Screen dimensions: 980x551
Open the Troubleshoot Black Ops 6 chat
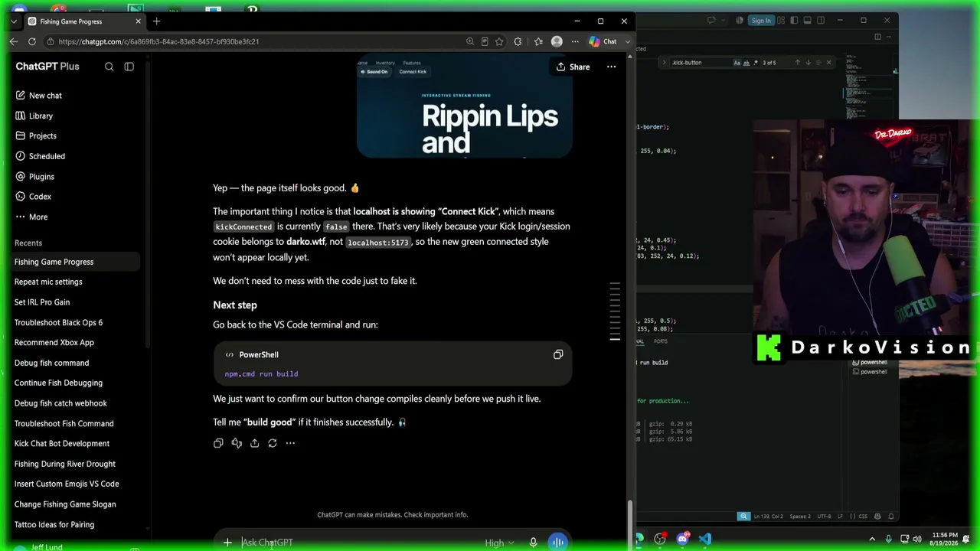[x=58, y=322]
